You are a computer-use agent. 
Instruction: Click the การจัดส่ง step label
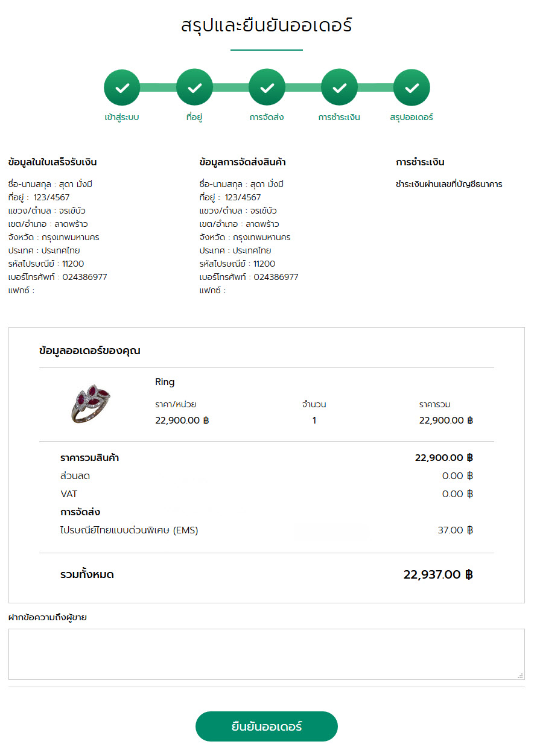click(x=267, y=117)
